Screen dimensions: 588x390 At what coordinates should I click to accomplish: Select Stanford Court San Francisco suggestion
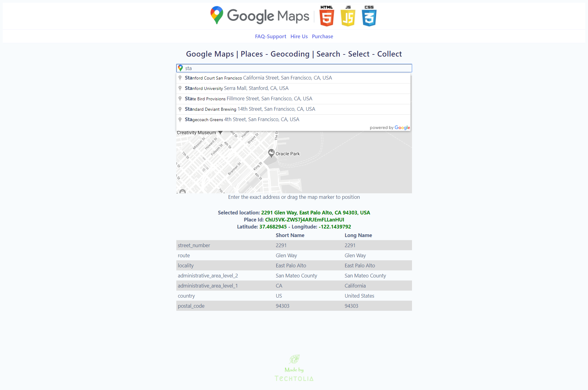pyautogui.click(x=258, y=78)
